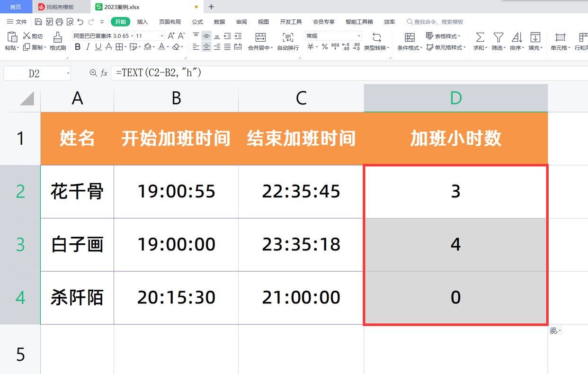
Task: Decrease decimal places
Action: pos(356,46)
